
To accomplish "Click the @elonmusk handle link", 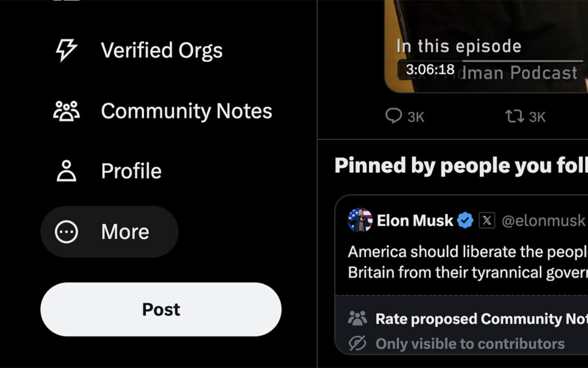I will click(x=542, y=221).
